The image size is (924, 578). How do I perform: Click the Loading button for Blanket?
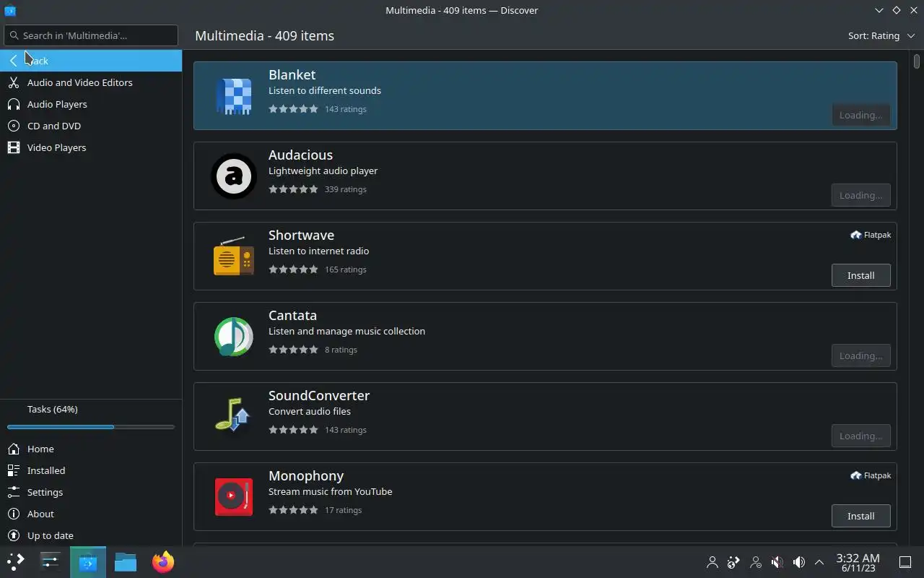pyautogui.click(x=860, y=115)
